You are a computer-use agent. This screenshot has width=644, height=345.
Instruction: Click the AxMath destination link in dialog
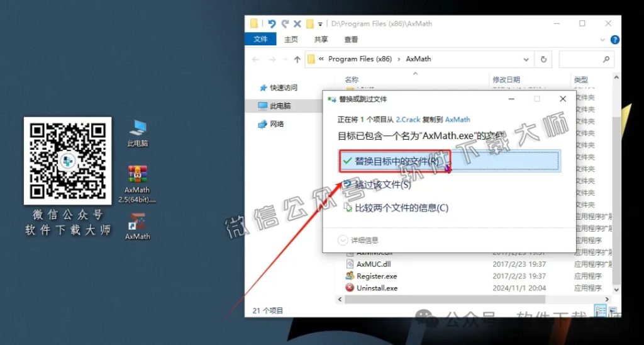pyautogui.click(x=458, y=120)
